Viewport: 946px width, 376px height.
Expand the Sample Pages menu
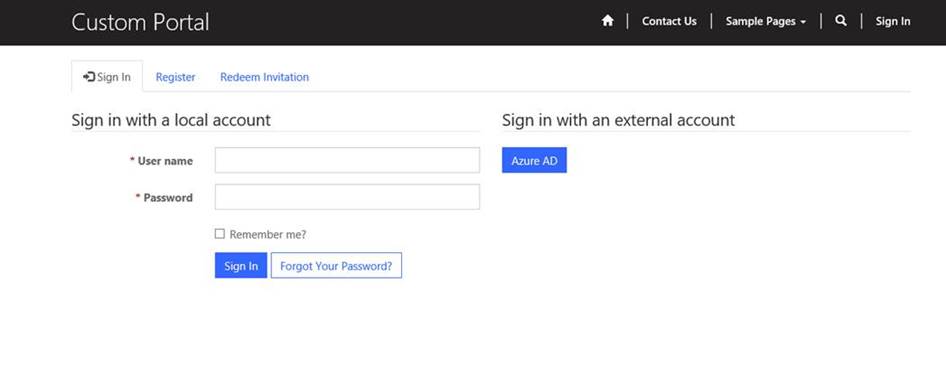[x=766, y=21]
